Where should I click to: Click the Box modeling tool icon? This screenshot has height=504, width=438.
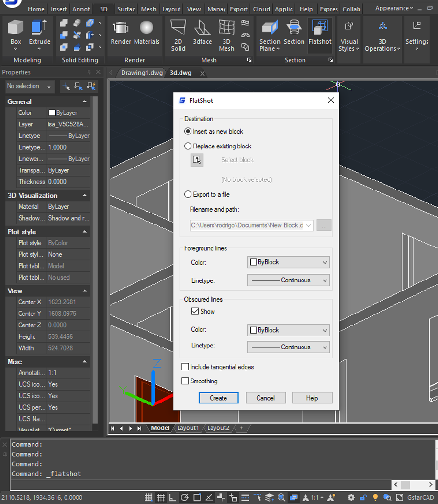point(15,27)
